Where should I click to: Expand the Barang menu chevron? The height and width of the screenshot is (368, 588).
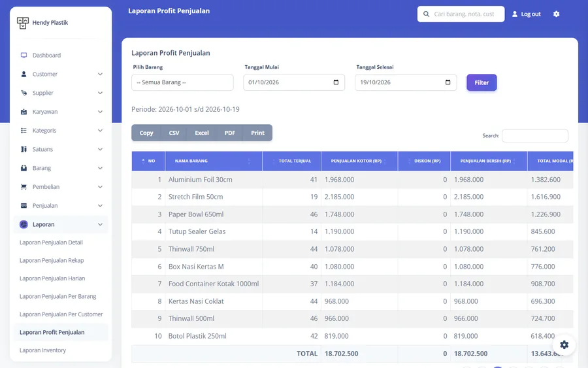pyautogui.click(x=100, y=168)
